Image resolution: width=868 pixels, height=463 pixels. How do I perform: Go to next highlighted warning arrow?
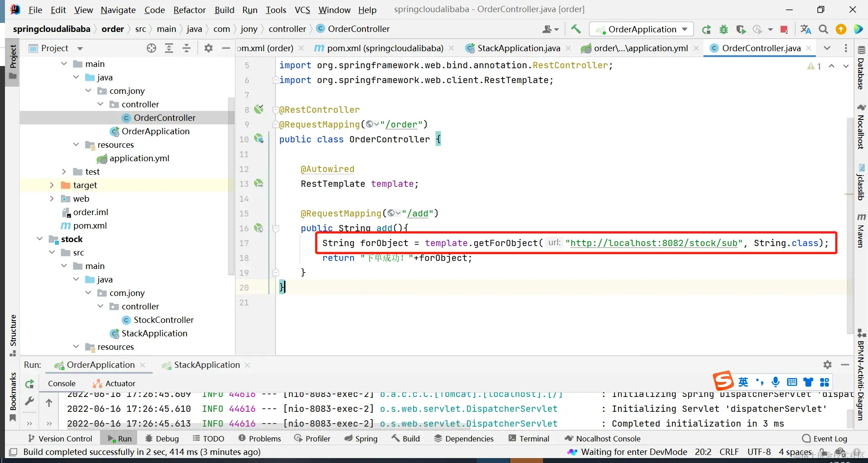(846, 66)
